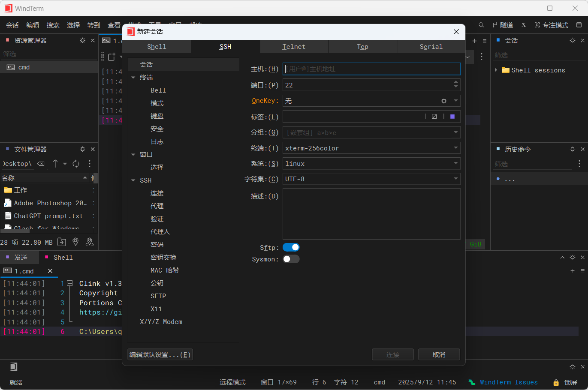Open WindTerm Issues link

509,382
